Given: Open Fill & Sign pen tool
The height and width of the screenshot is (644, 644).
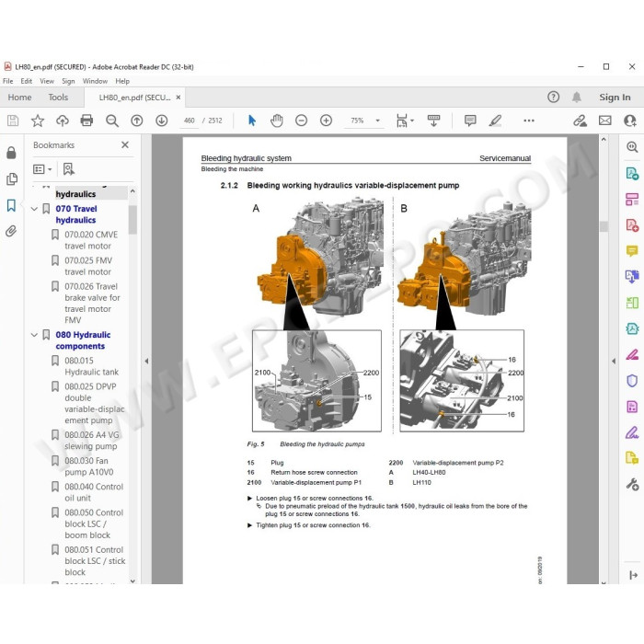Looking at the screenshot, I should pos(632,433).
